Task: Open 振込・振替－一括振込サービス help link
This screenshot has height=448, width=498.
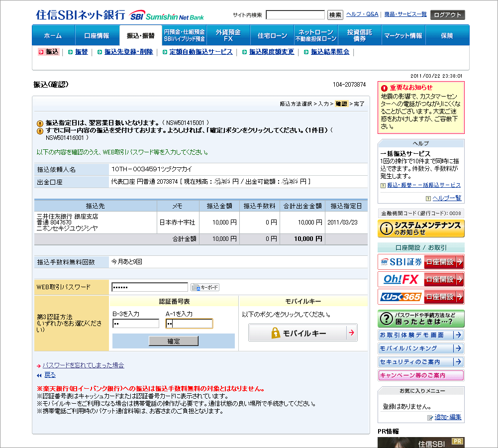Action: 424,185
